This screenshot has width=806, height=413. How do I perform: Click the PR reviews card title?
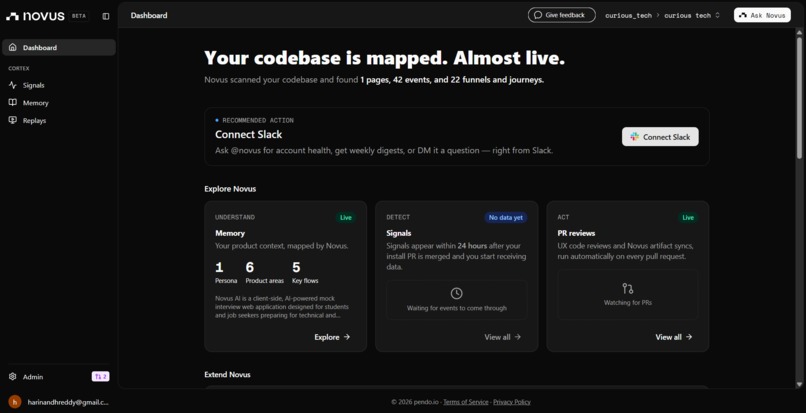coord(576,233)
